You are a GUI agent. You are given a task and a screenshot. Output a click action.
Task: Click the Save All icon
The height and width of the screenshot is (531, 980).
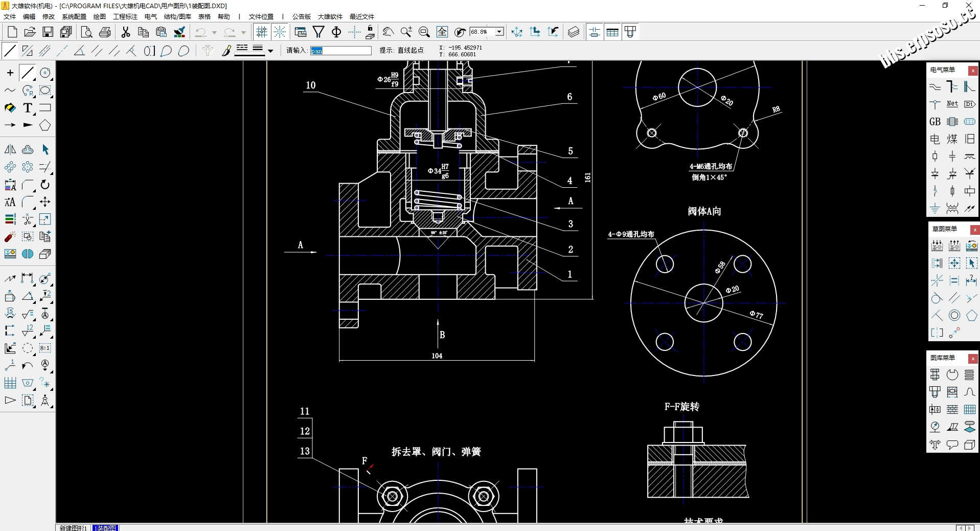click(66, 32)
